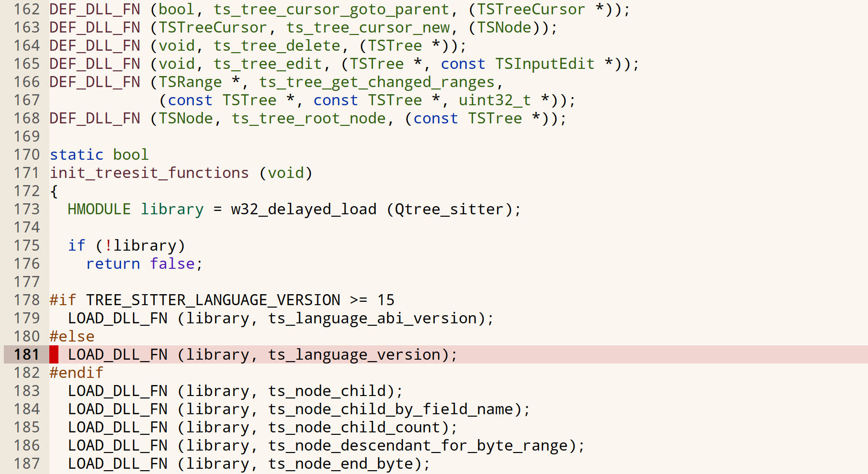Click ts_language_abi_version on line 179
Viewport: 868px width, 474px height.
[x=372, y=318]
